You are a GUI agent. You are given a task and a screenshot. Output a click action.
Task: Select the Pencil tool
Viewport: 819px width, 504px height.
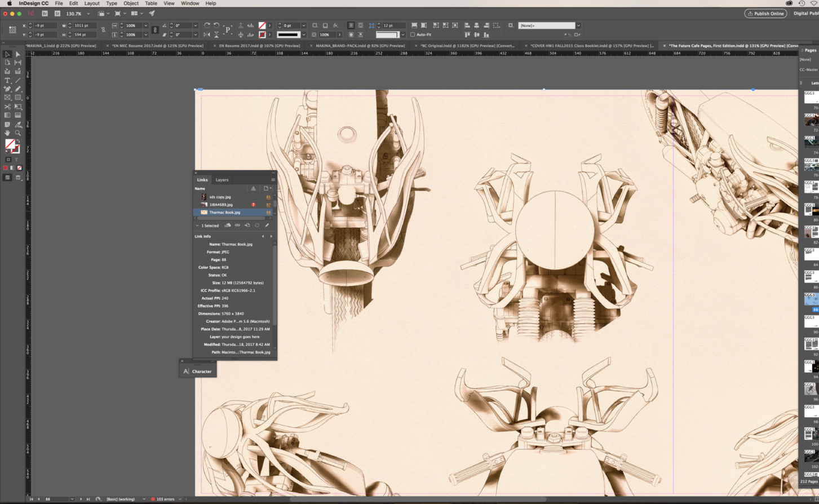pos(17,89)
